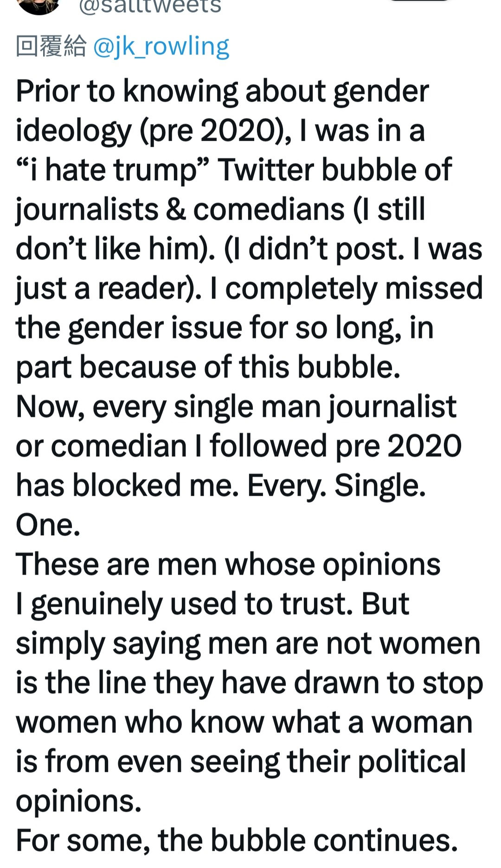Tap the phrase 'don't like him'

pyautogui.click(x=111, y=249)
